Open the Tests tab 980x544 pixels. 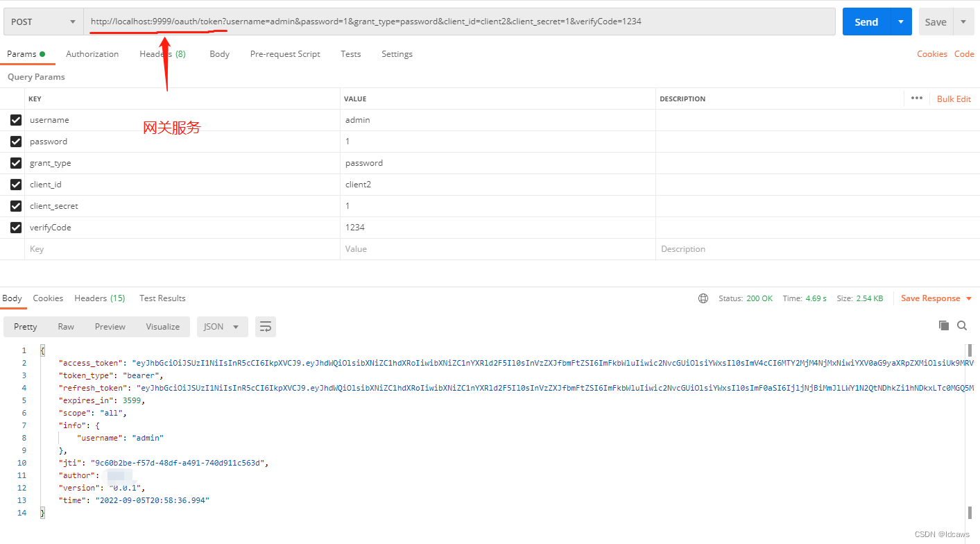[351, 54]
